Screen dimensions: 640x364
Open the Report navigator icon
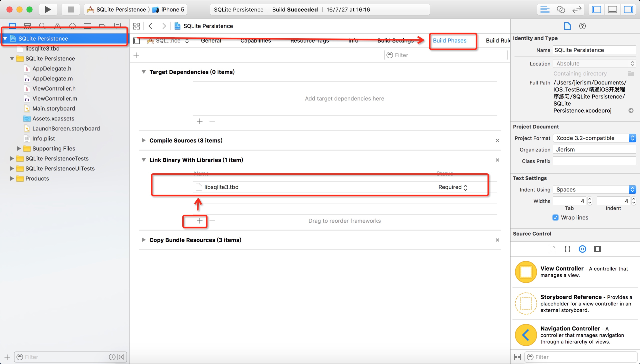pyautogui.click(x=117, y=25)
